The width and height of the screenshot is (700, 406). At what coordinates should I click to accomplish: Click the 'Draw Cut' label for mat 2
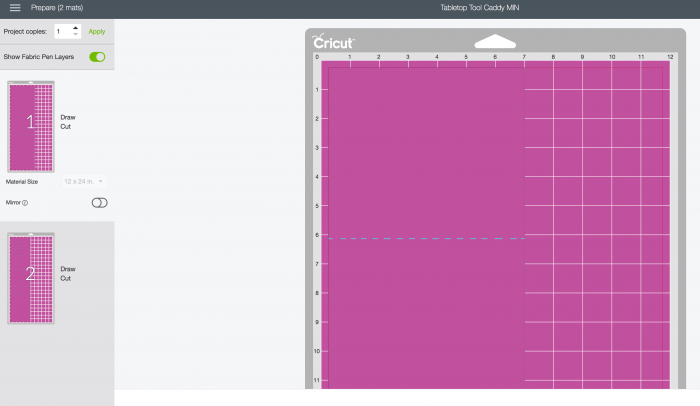click(68, 273)
